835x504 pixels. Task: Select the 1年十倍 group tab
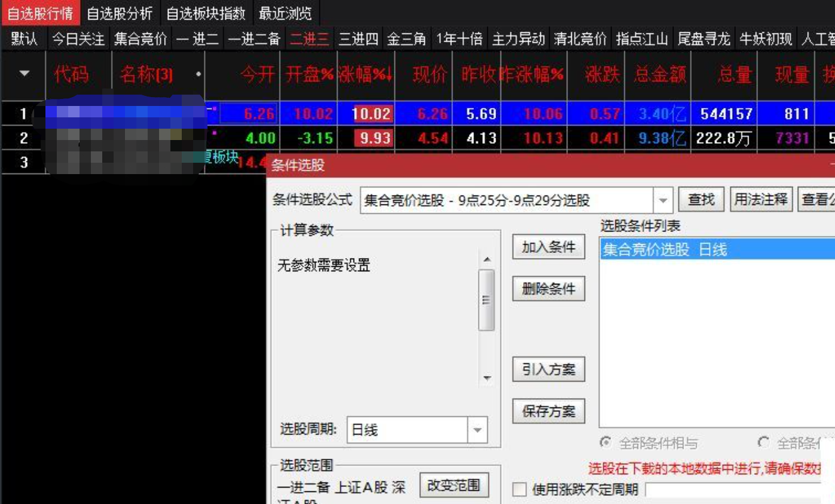point(459,39)
